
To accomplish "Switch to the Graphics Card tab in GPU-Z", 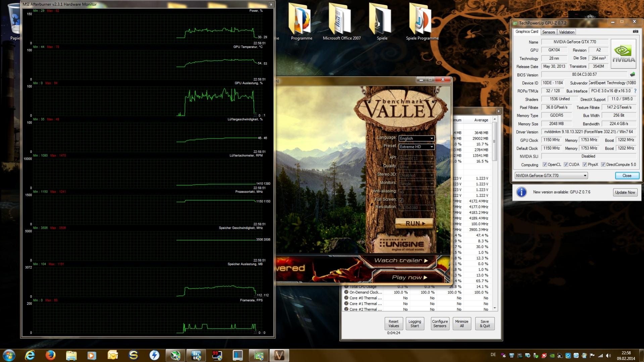I will (x=527, y=32).
